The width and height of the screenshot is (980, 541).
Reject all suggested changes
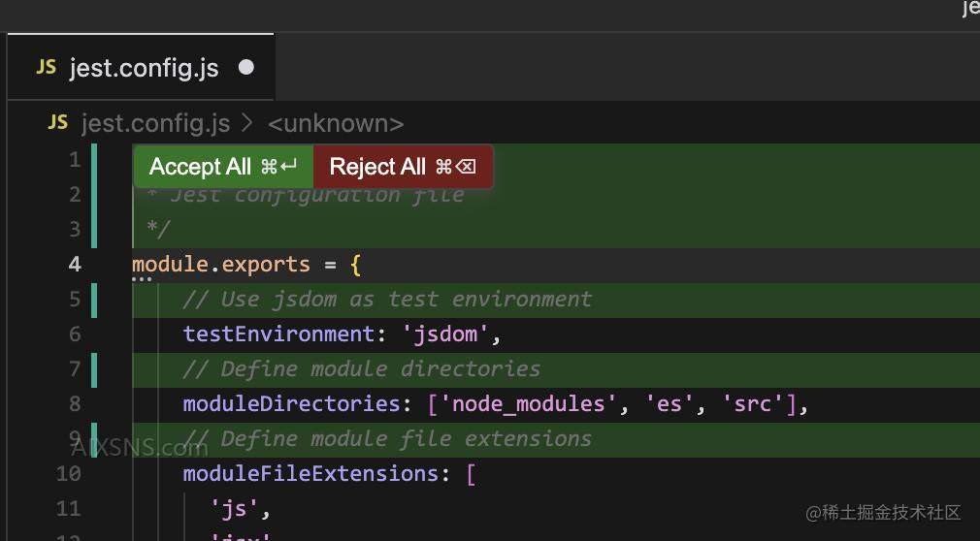[402, 167]
